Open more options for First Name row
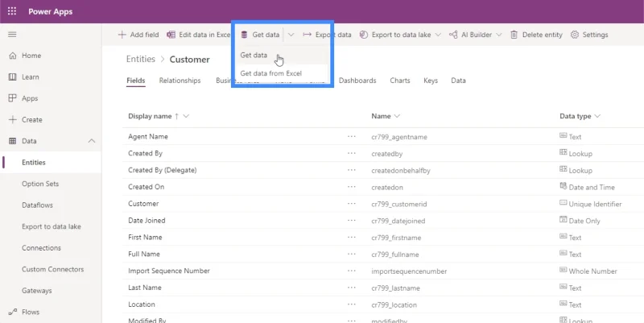The image size is (644, 323). 352,238
